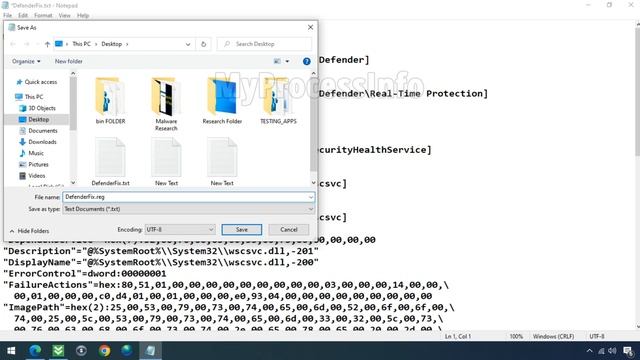
Task: Expand the view options dropdown arrow
Action: click(x=287, y=61)
